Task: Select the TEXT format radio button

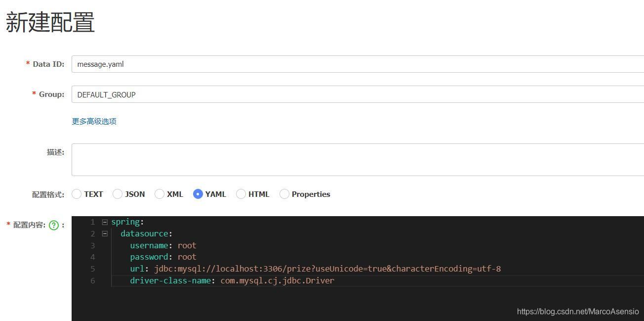Action: 77,194
